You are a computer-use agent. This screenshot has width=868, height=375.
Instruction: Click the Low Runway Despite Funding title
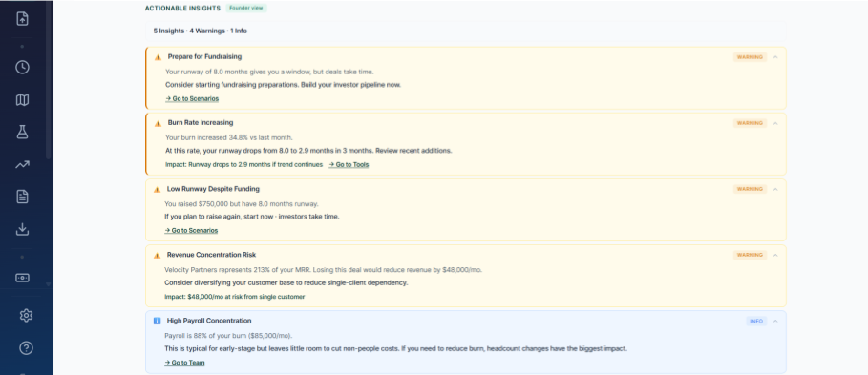pyautogui.click(x=213, y=189)
